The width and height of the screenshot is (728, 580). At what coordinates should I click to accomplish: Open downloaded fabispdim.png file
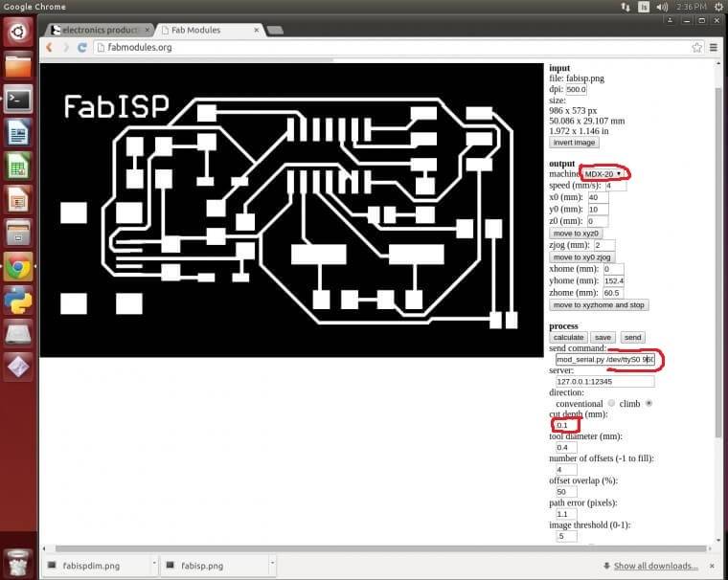(x=91, y=566)
